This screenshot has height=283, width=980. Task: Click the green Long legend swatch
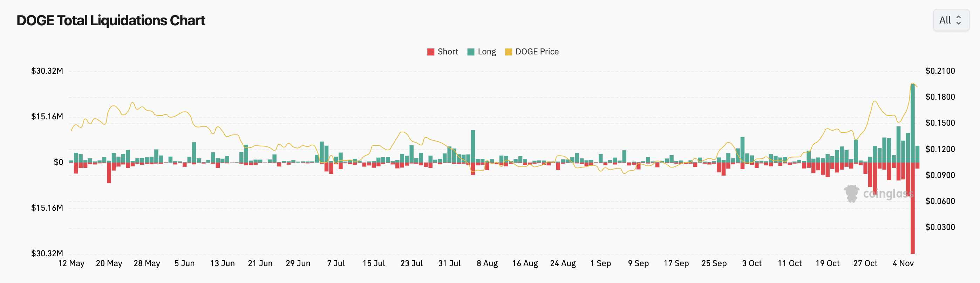point(471,52)
